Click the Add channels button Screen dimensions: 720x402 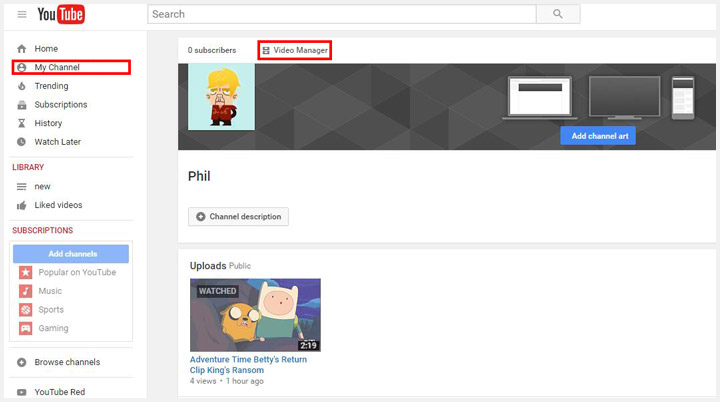71,254
